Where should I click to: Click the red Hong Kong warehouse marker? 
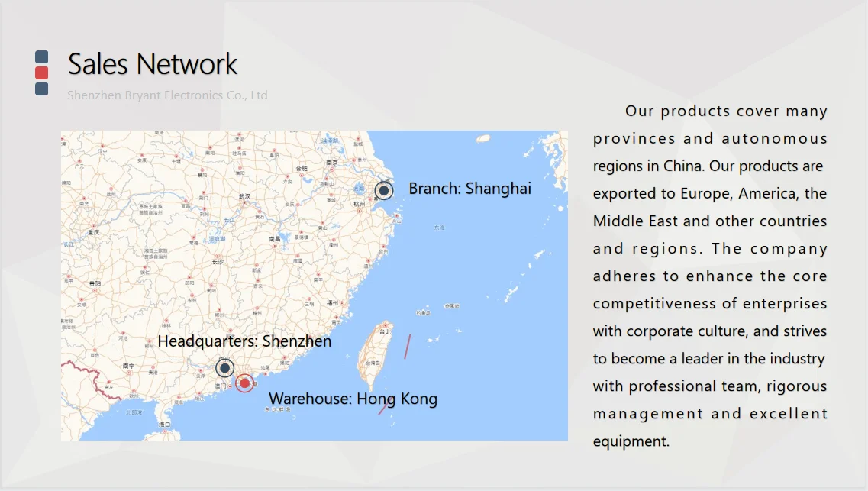(245, 383)
